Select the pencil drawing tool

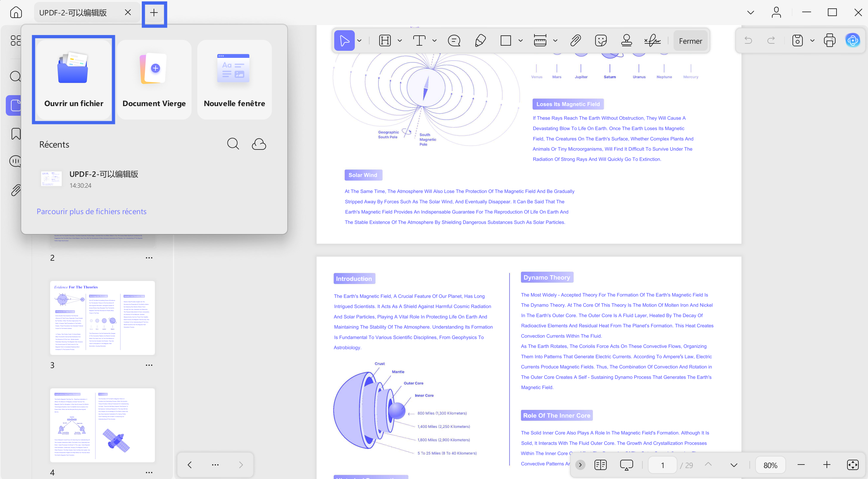tap(480, 41)
